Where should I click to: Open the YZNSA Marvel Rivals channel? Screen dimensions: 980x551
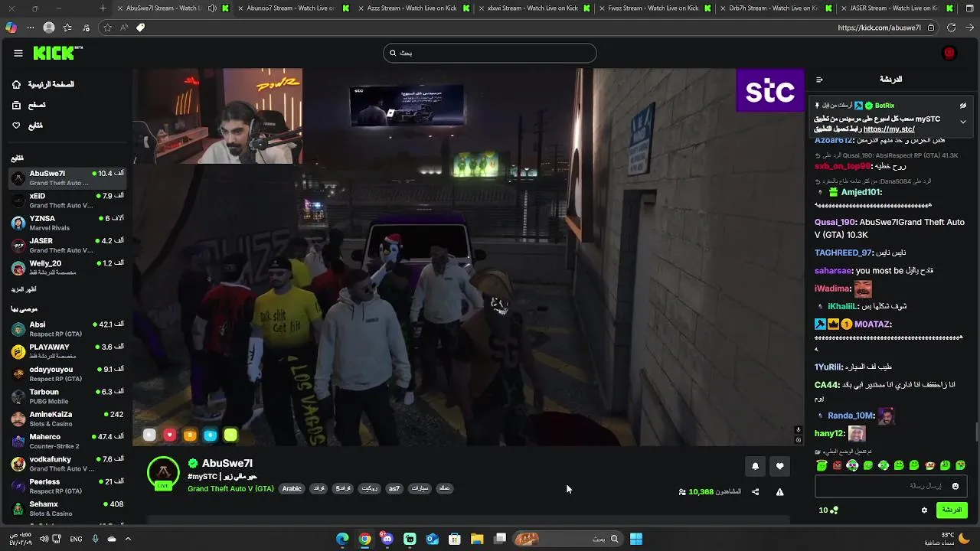[67, 223]
